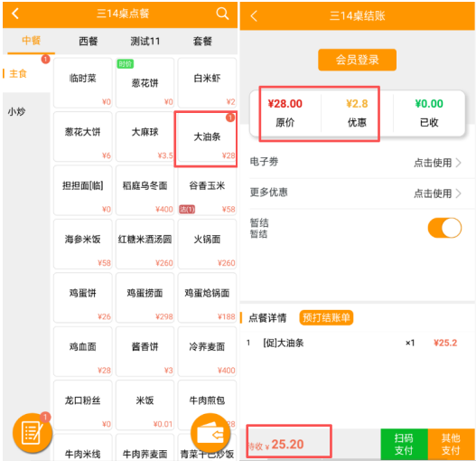Tap the 会员登录 button

pos(357,60)
